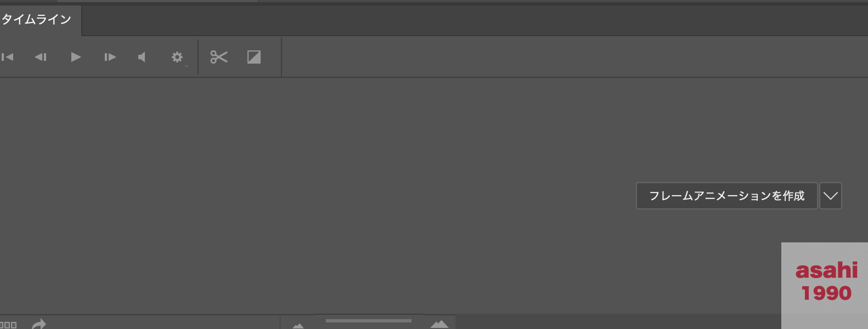Image resolution: width=868 pixels, height=329 pixels.
Task: Zoom in timeline with large mountain icon
Action: coord(439,324)
